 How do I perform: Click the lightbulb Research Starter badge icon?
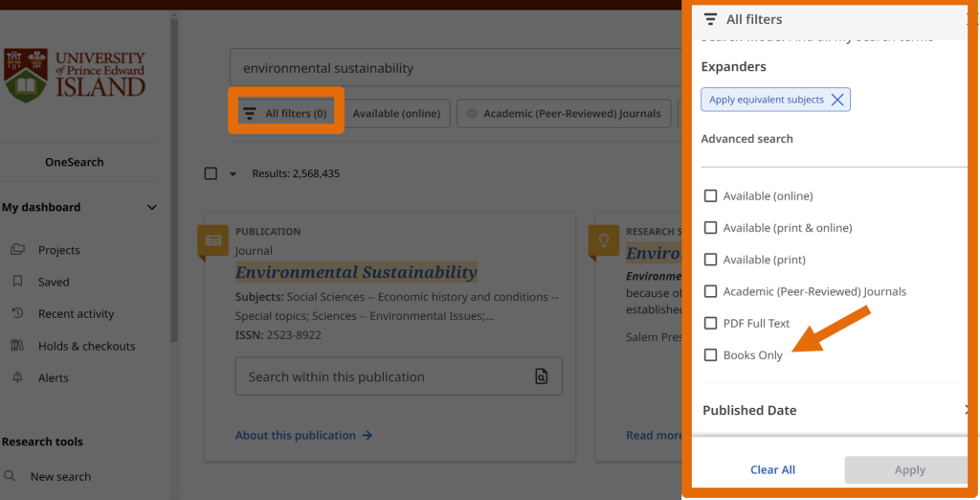(x=603, y=241)
